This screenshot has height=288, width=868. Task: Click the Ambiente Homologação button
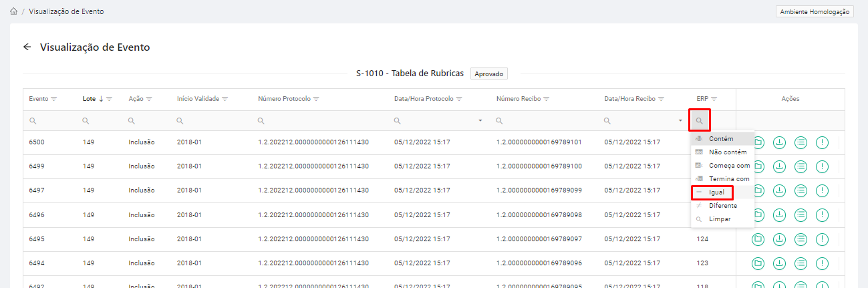click(x=815, y=11)
